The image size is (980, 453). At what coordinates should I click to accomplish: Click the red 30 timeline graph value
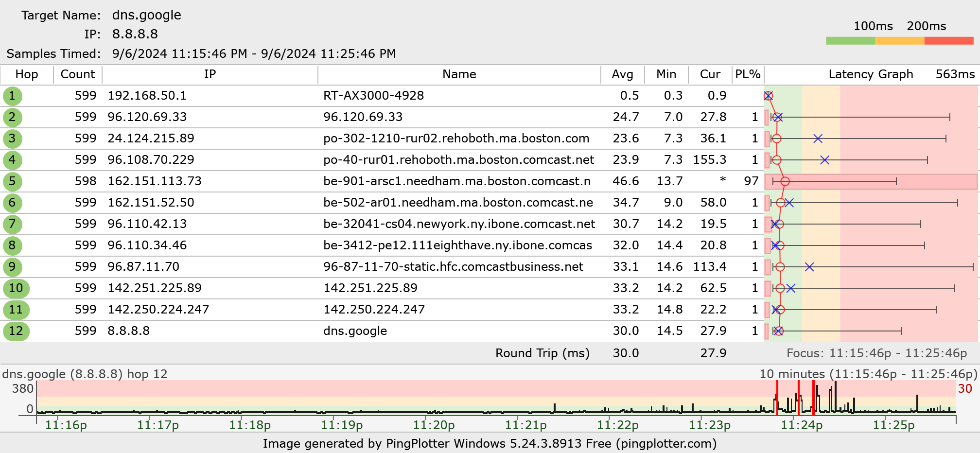click(x=965, y=389)
